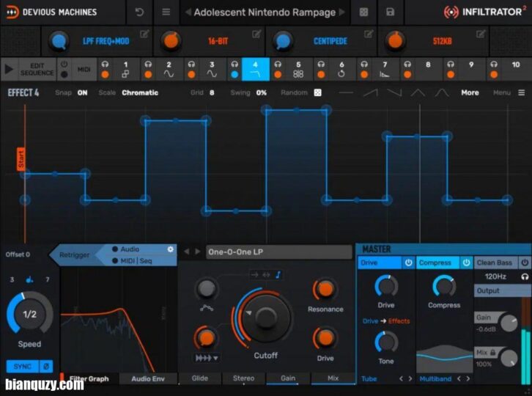
Task: Click the undo arrow icon
Action: click(139, 12)
